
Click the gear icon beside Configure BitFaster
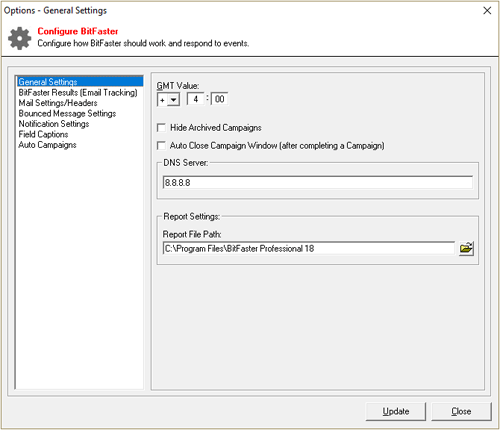point(20,38)
